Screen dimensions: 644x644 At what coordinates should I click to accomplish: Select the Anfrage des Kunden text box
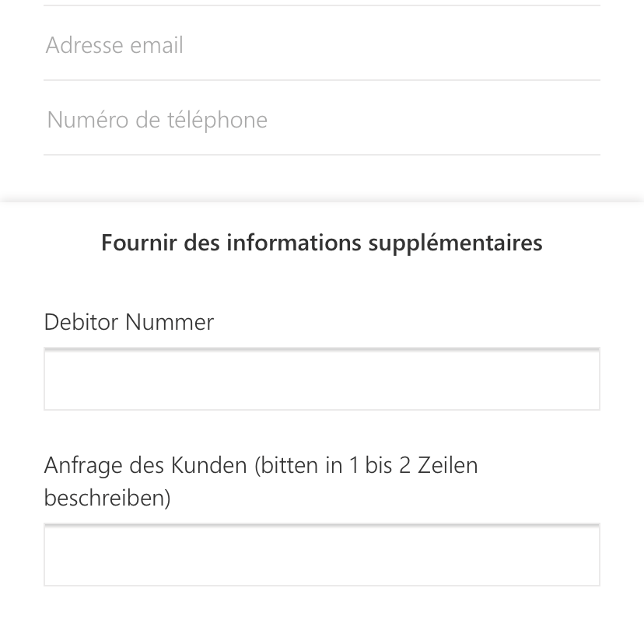point(321,555)
